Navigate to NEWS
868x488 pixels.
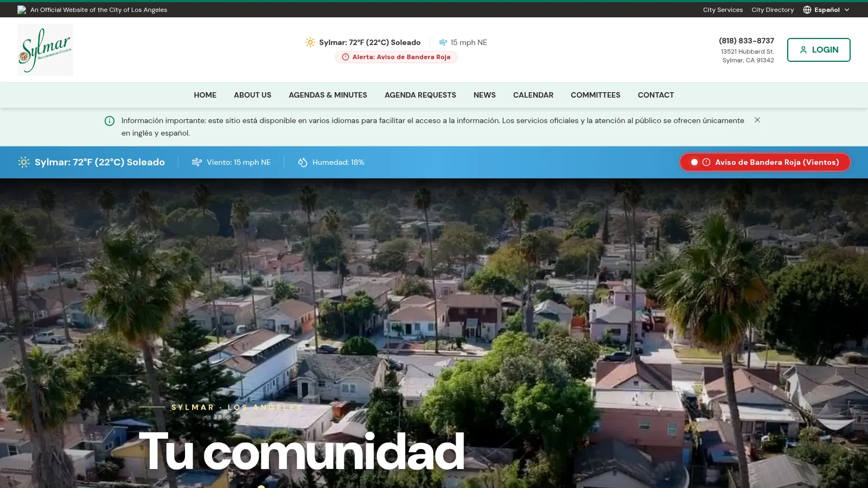[x=484, y=95]
